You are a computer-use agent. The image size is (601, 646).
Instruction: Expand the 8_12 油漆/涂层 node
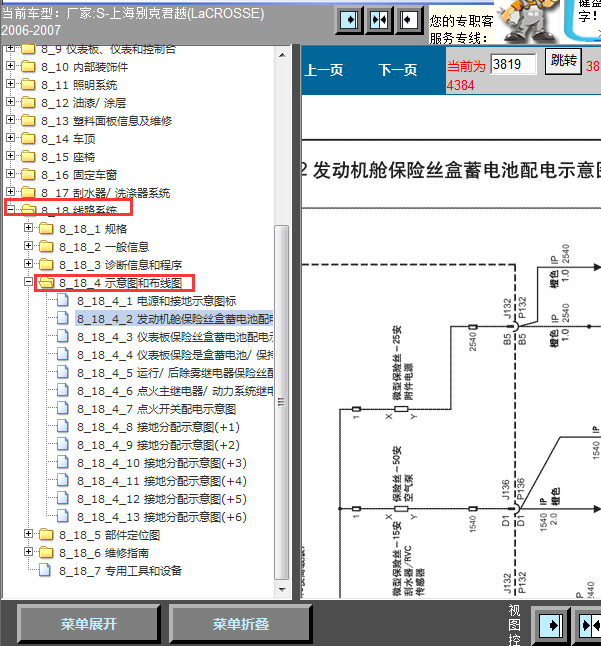tap(10, 101)
